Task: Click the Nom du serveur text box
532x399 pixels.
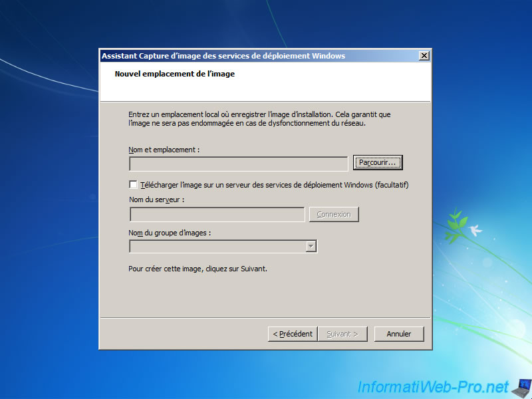Action: (217, 214)
